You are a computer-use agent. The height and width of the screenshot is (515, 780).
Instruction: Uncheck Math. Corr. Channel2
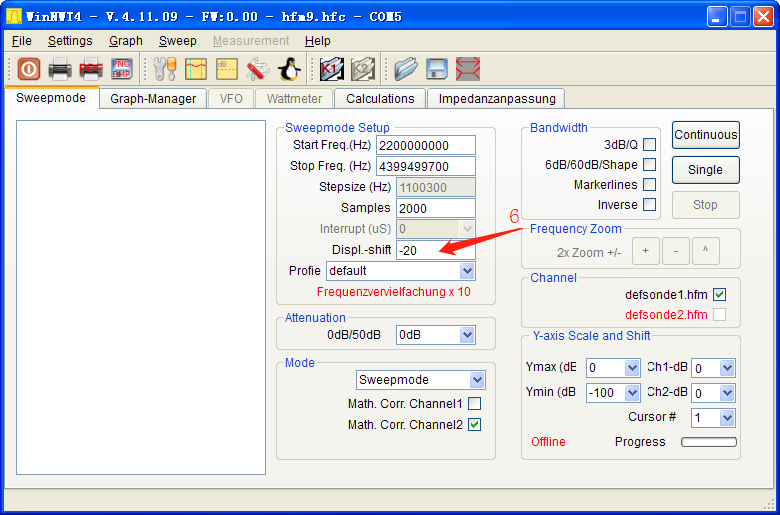(474, 425)
